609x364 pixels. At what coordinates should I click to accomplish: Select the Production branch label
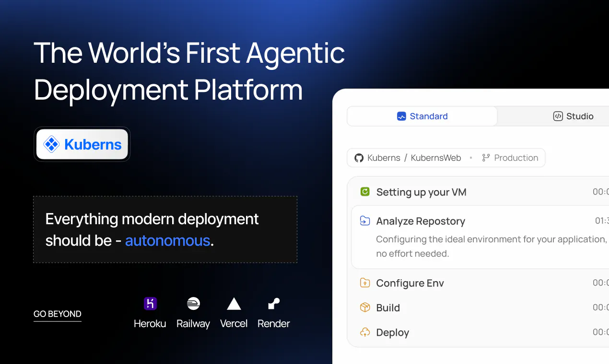(x=516, y=158)
